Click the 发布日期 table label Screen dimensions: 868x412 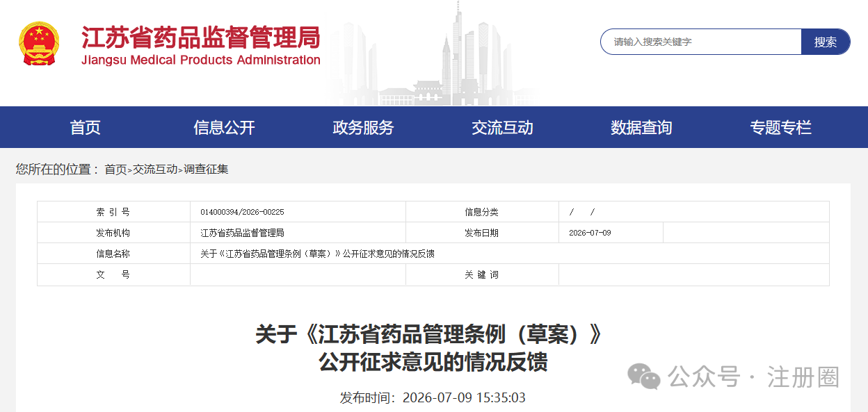pyautogui.click(x=482, y=233)
